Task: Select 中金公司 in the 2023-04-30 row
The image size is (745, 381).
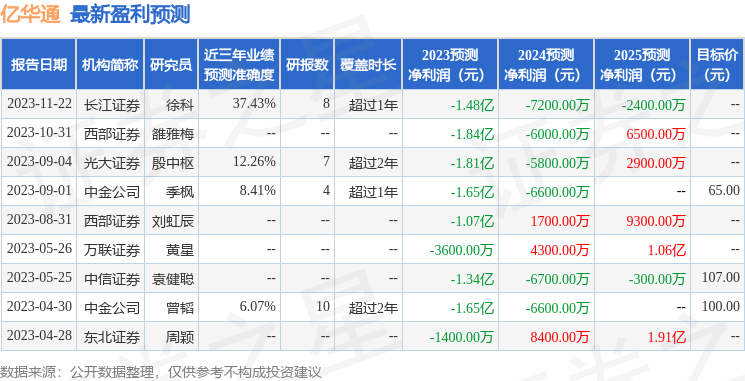Action: 112,308
